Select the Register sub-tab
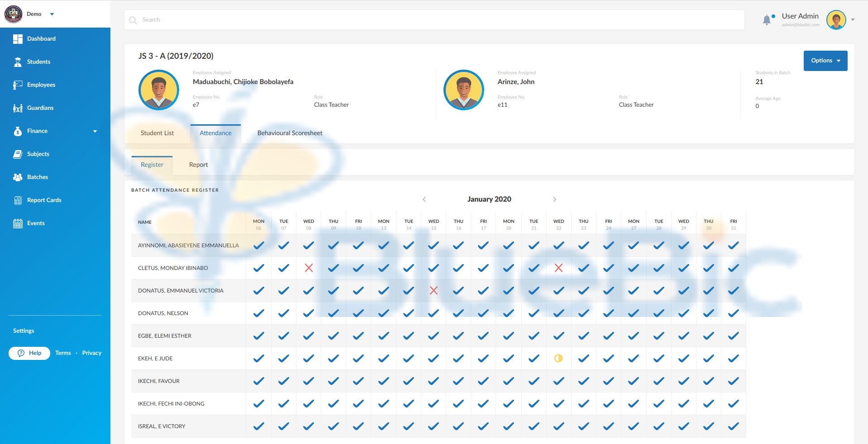868x444 pixels. point(152,165)
